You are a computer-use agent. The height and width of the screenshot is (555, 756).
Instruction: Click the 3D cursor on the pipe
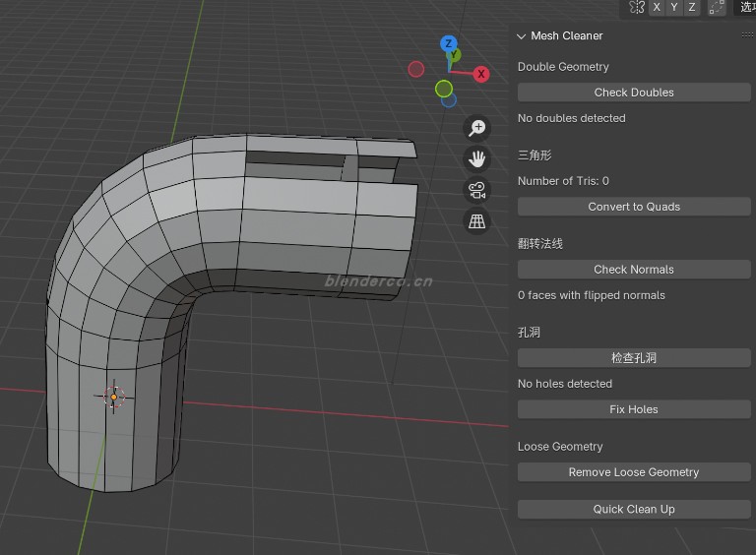click(x=114, y=397)
